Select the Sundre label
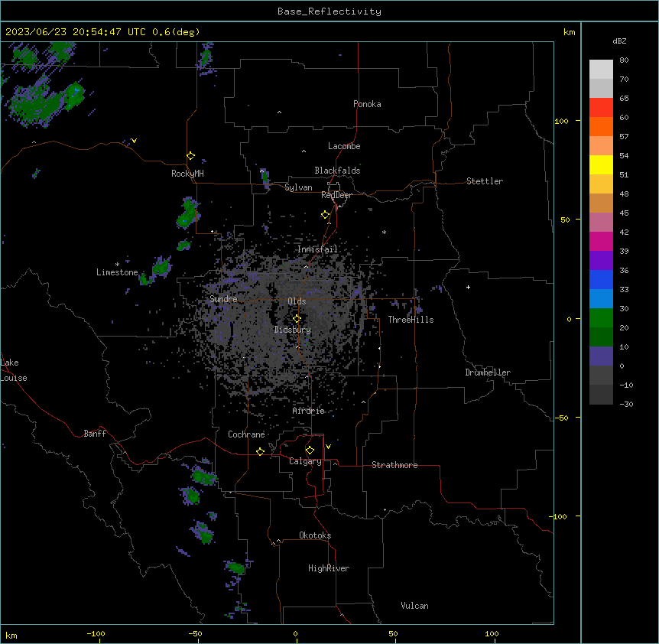 pos(223,299)
